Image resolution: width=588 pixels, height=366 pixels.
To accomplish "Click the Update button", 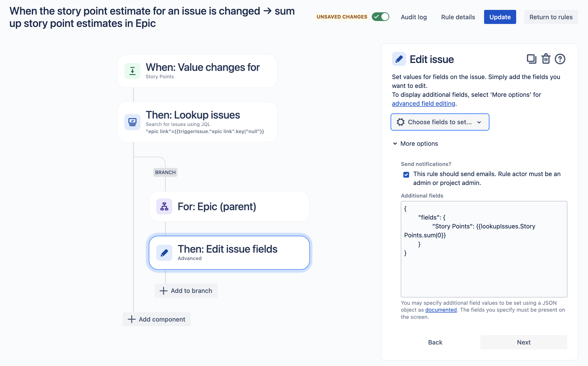I will (x=500, y=17).
